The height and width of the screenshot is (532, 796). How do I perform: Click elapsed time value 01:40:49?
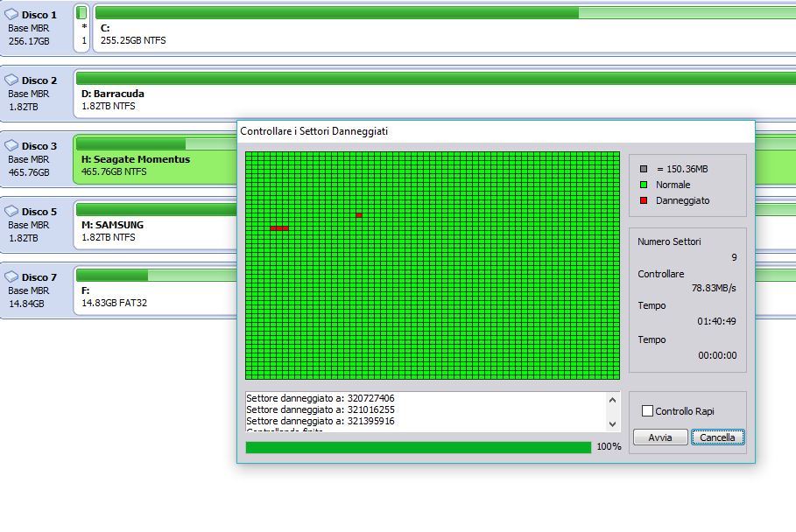716,321
